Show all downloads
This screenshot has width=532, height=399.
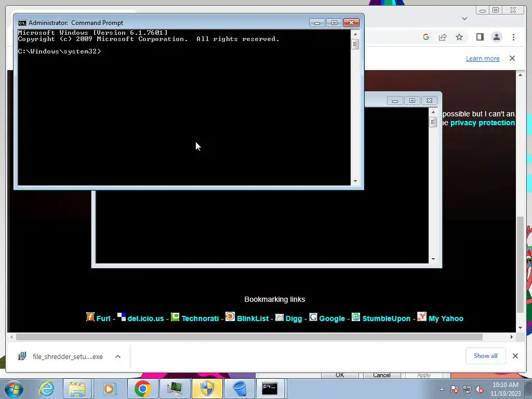(x=486, y=356)
